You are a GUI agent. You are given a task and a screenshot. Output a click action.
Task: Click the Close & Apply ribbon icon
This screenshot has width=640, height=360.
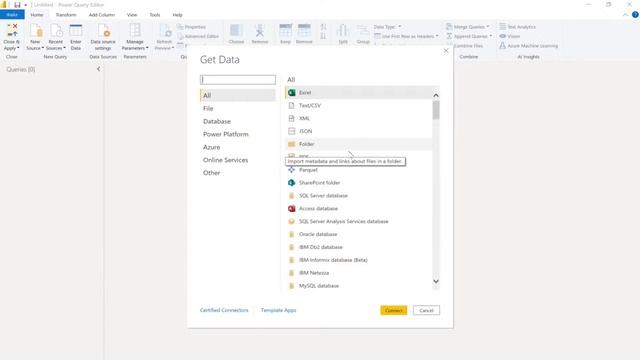click(x=12, y=31)
